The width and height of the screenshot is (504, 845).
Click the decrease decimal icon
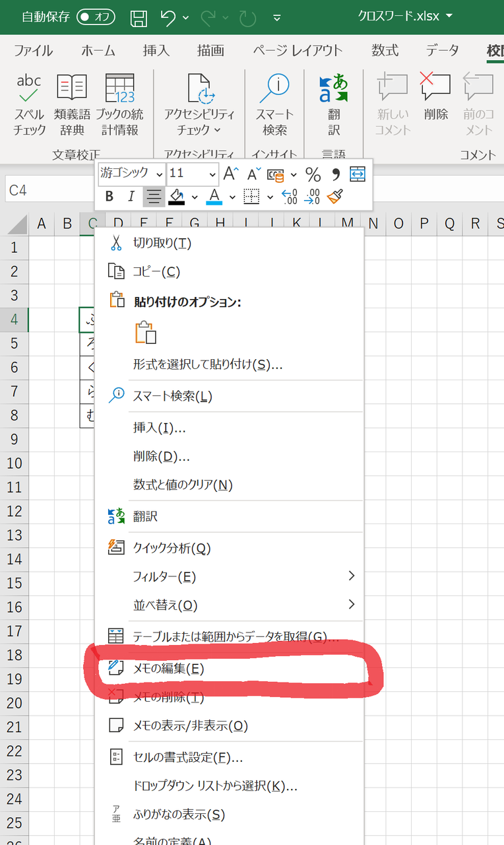click(x=312, y=196)
